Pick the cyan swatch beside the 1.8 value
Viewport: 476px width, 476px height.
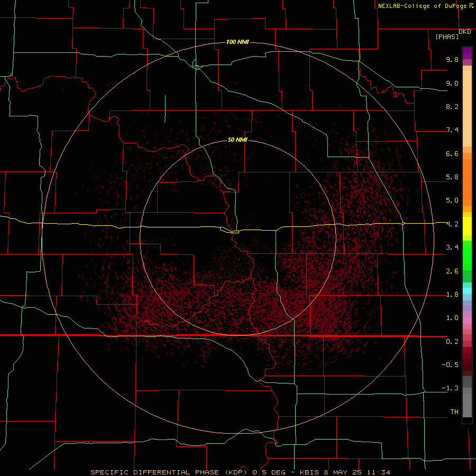click(467, 291)
